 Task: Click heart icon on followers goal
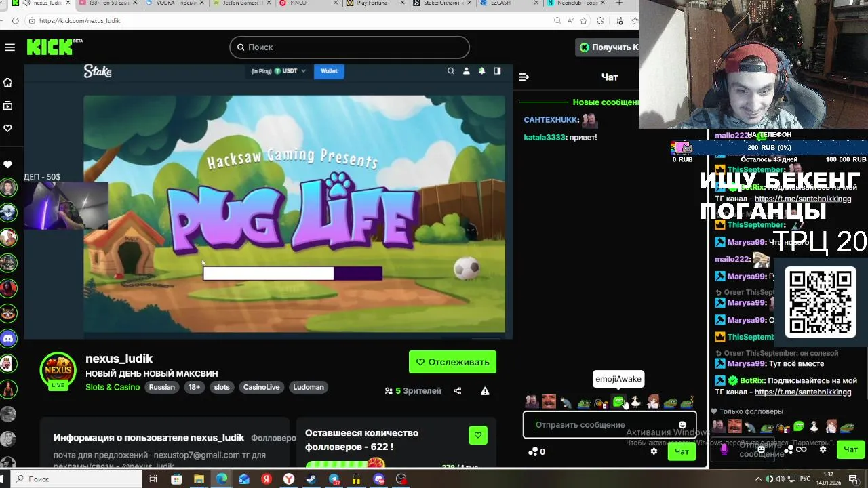tap(478, 435)
